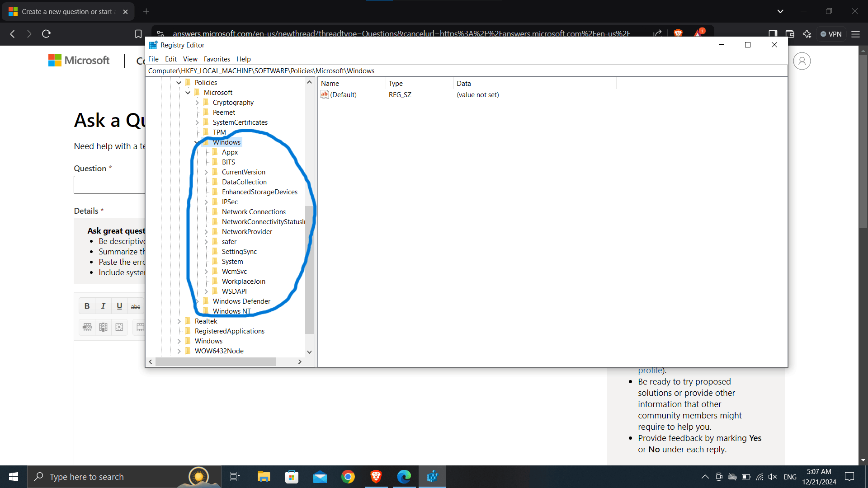868x488 pixels.
Task: Expand the IPSec key
Action: (206, 202)
